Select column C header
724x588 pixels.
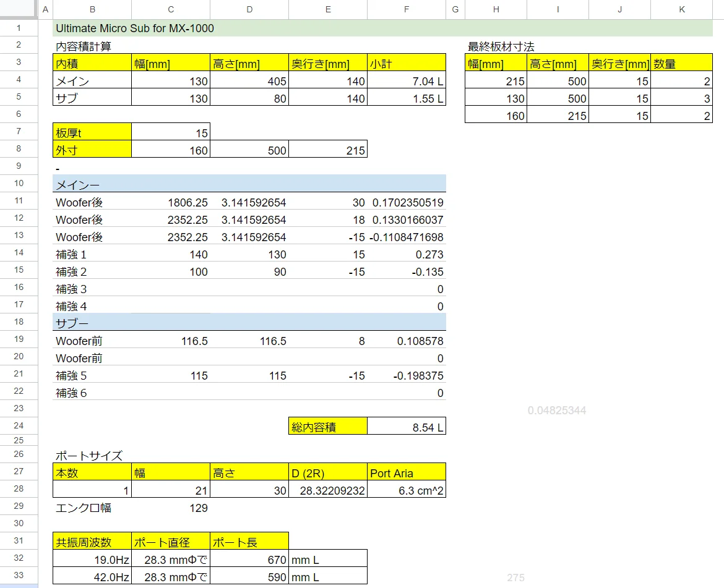[x=170, y=9]
